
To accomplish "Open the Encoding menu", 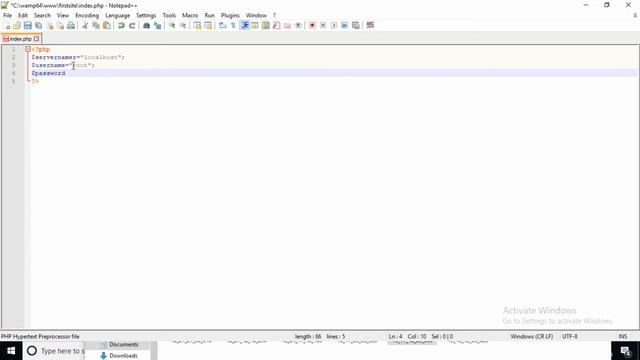I will pyautogui.click(x=87, y=15).
